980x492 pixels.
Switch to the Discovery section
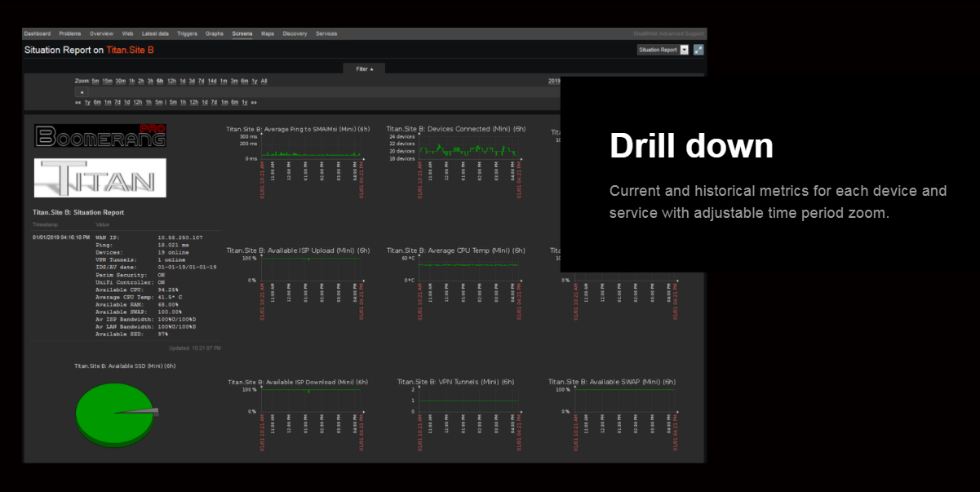pyautogui.click(x=295, y=33)
